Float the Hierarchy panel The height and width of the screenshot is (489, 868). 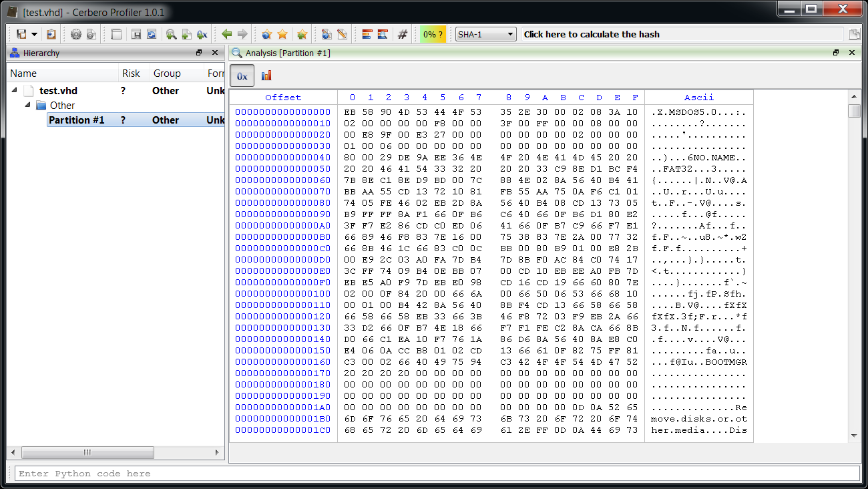[x=199, y=53]
